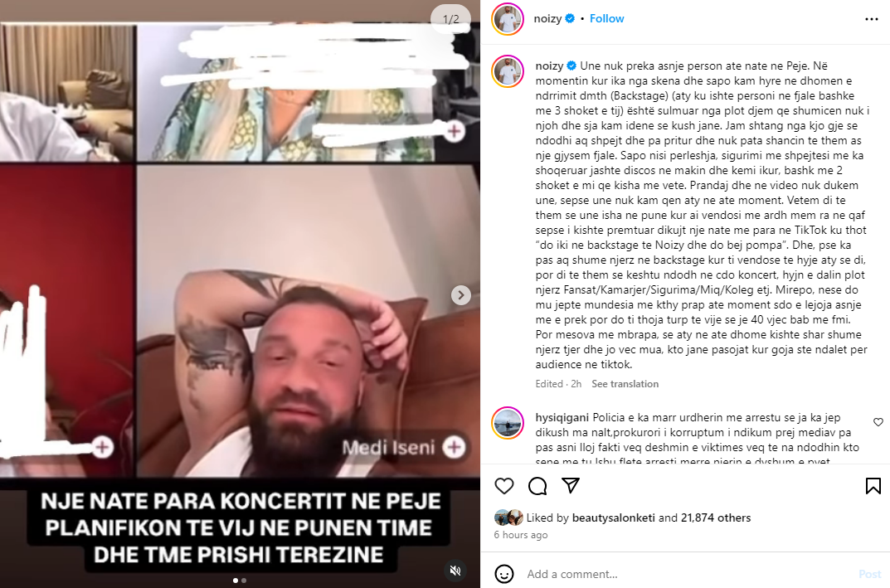
Task: Open comments with the speech bubble icon
Action: pyautogui.click(x=537, y=486)
